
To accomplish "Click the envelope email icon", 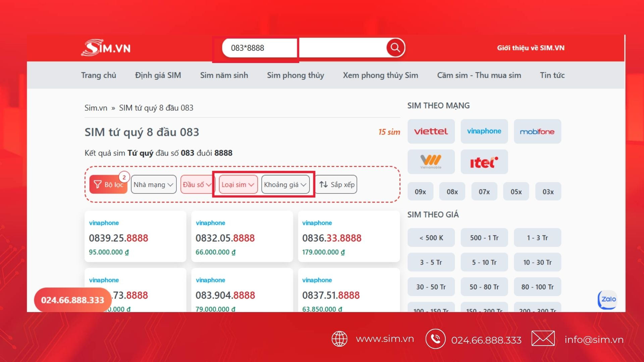I will coord(543,339).
